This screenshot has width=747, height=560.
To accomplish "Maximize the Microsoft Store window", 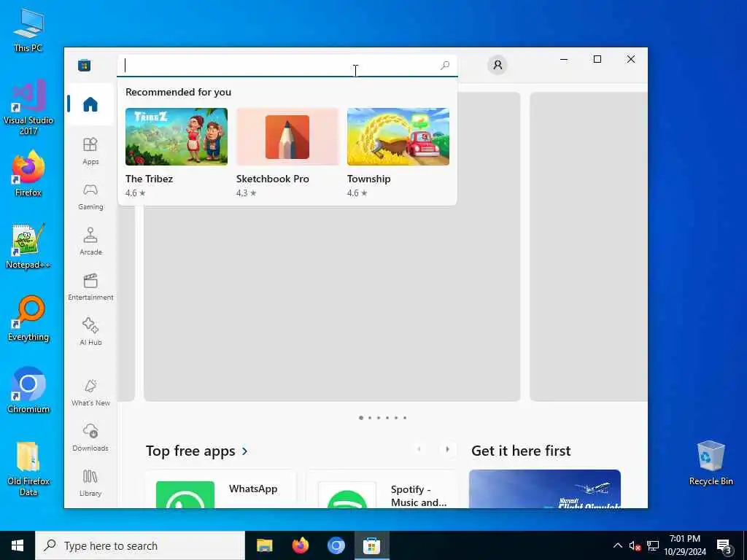I will point(597,59).
